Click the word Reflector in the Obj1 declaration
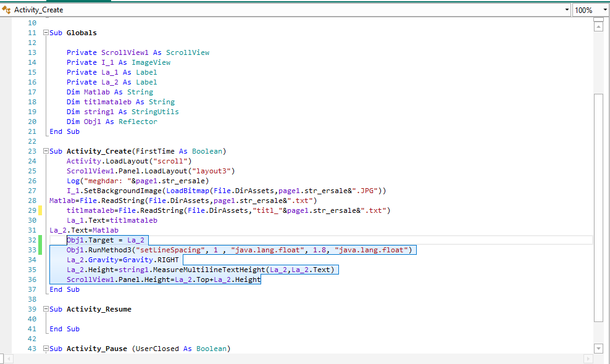 (x=138, y=122)
